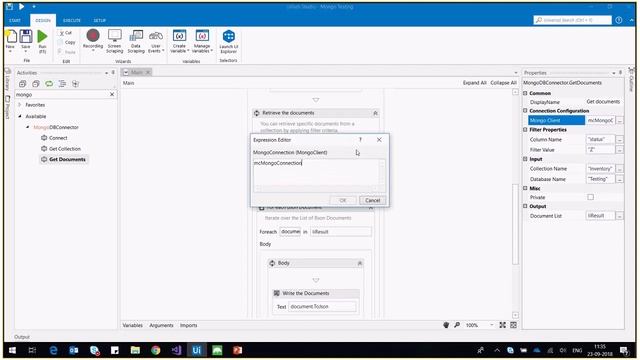Click the Foreach lResult input field
The height and width of the screenshot is (360, 640).
[341, 231]
